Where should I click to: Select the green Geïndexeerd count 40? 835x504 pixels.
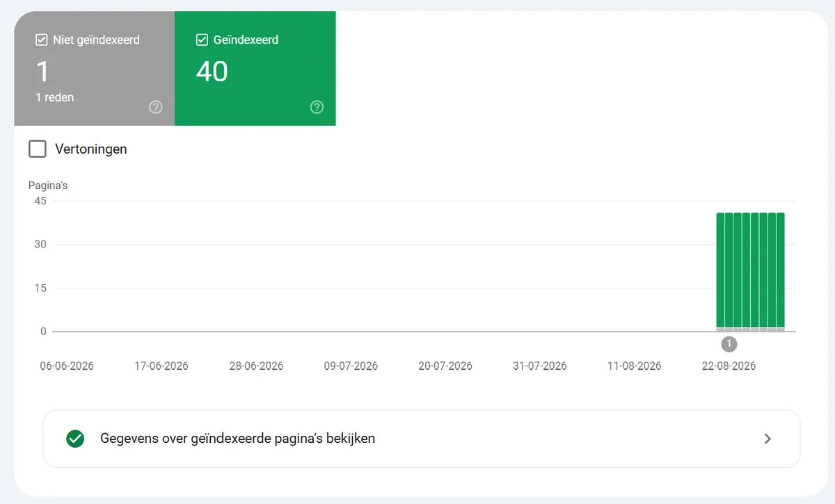click(212, 72)
